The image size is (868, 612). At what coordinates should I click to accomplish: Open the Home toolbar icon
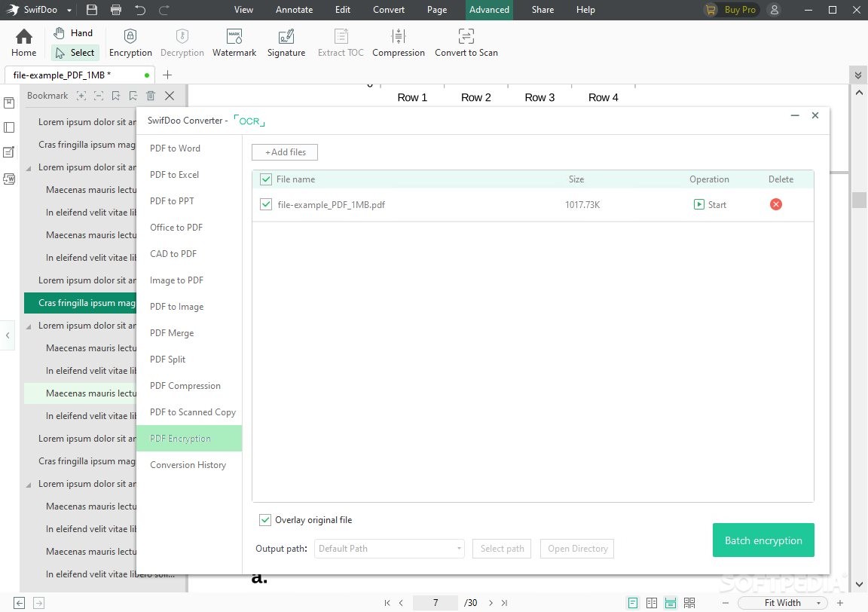tap(24, 43)
